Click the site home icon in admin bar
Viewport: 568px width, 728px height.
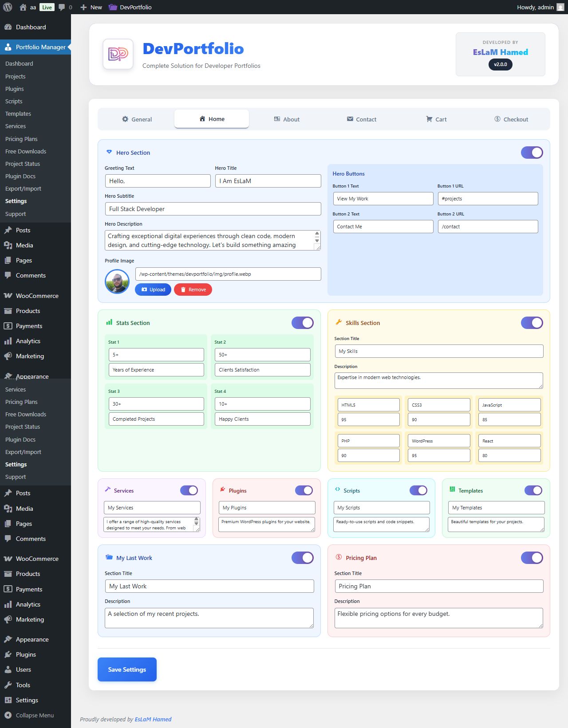click(23, 7)
